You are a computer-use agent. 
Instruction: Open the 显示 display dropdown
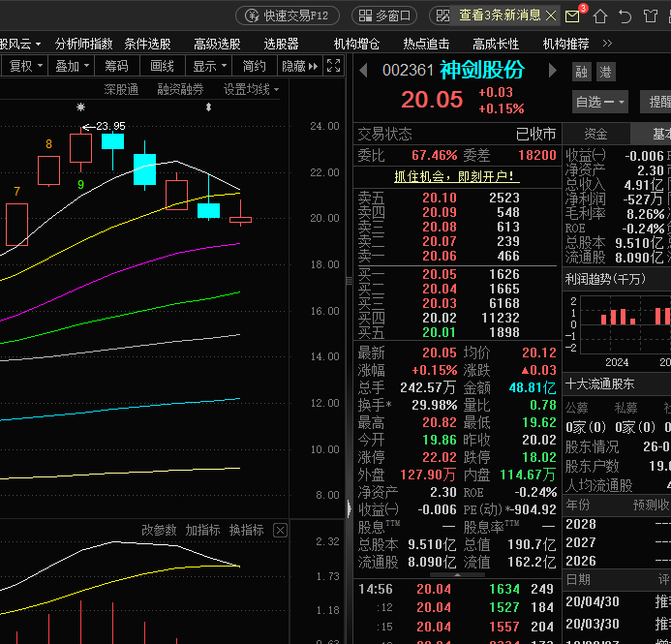click(209, 66)
